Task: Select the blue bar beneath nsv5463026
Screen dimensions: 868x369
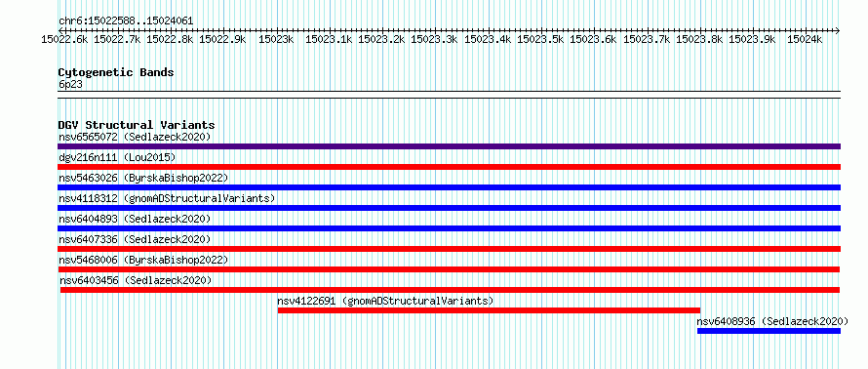Action: click(449, 187)
